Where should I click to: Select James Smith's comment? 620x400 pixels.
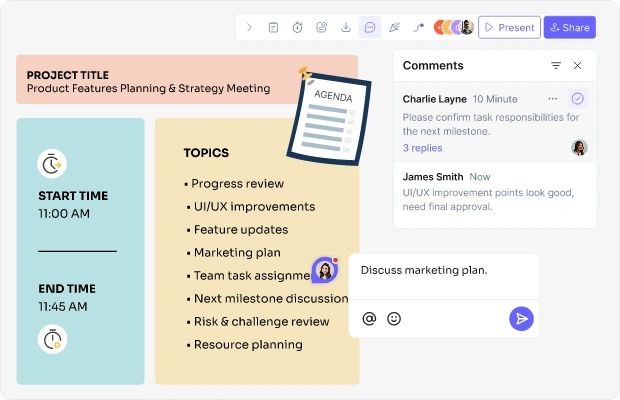click(x=495, y=192)
